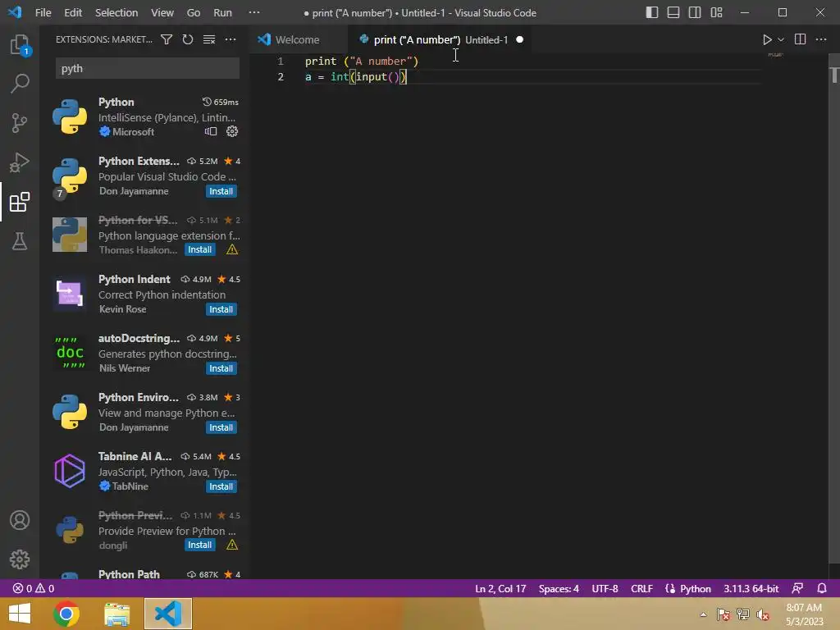The image size is (840, 630).
Task: Switch to the Welcome tab
Action: [297, 39]
